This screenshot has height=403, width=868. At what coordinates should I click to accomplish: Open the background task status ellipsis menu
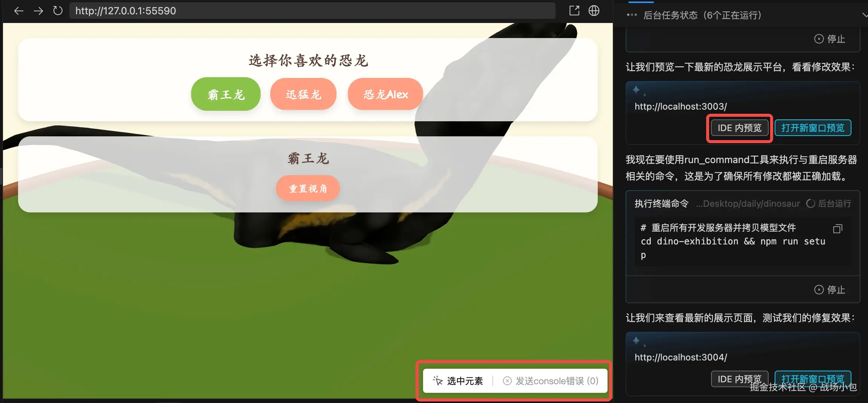coord(632,15)
